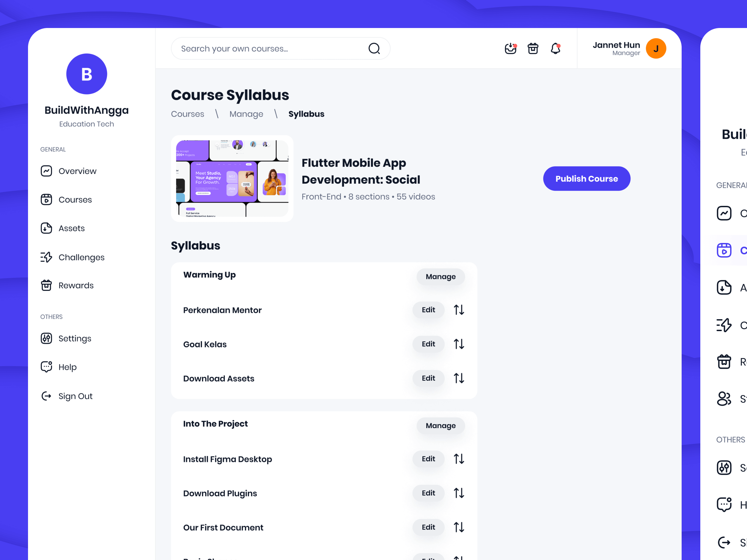The image size is (747, 560).
Task: Edit the Download Assets lesson
Action: [428, 378]
